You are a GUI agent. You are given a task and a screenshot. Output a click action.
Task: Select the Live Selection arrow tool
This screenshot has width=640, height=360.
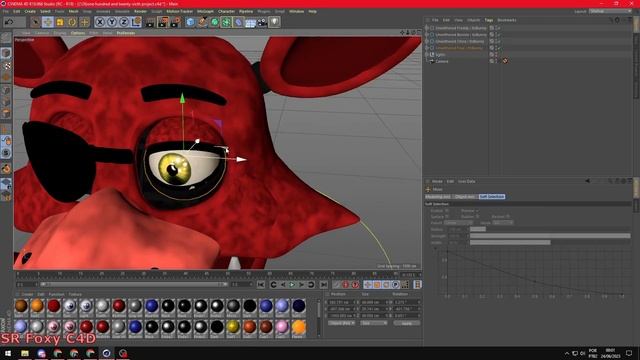pyautogui.click(x=36, y=22)
